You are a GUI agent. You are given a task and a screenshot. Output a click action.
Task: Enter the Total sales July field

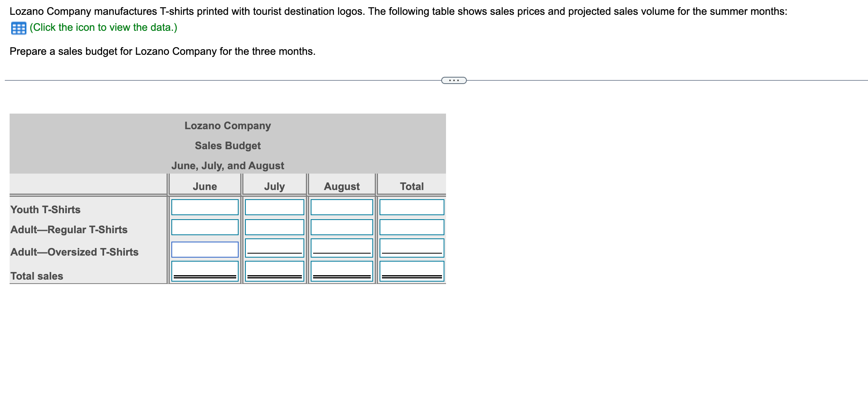tap(274, 271)
